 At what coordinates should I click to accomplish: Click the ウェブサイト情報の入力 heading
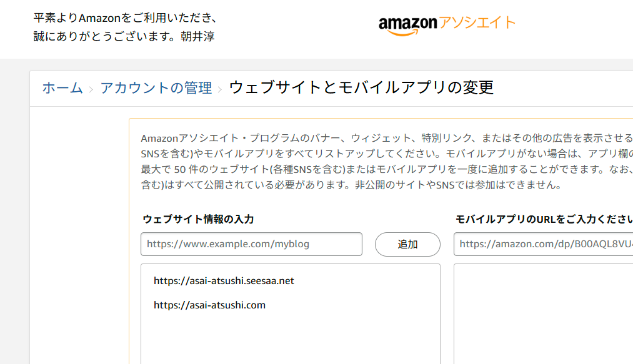pos(198,219)
